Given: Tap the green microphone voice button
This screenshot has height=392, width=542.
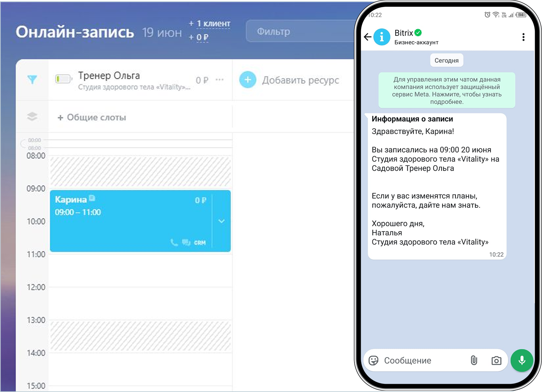Looking at the screenshot, I should (x=522, y=360).
